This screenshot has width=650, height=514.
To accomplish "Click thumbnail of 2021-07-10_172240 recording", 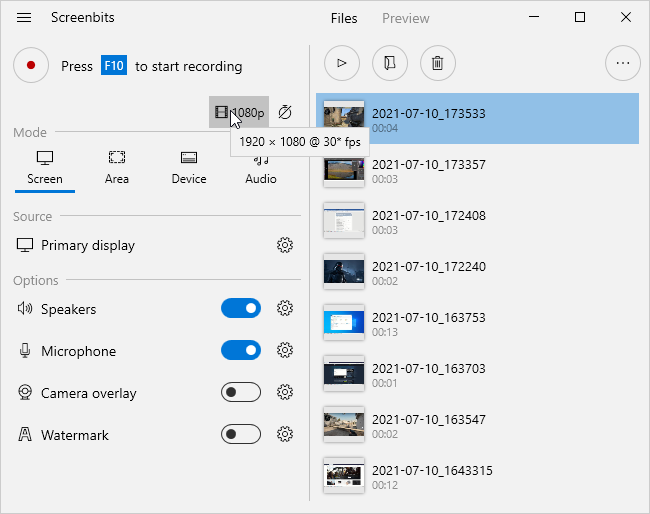I will [344, 272].
